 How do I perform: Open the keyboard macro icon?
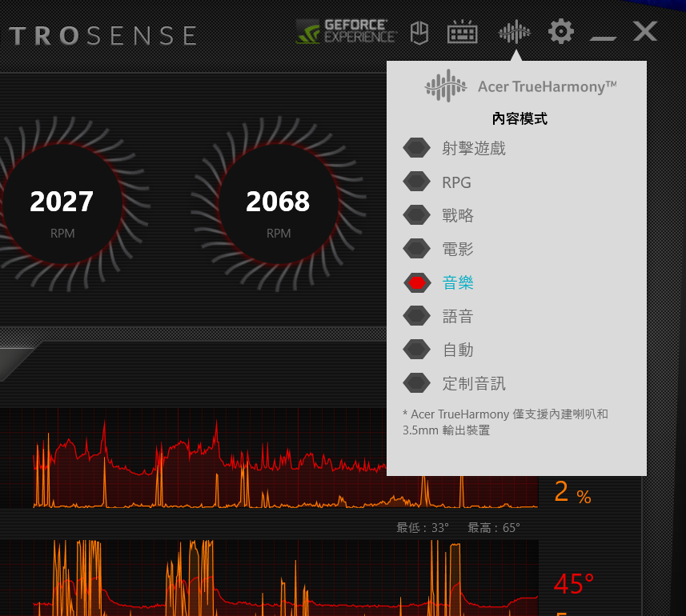click(x=463, y=32)
